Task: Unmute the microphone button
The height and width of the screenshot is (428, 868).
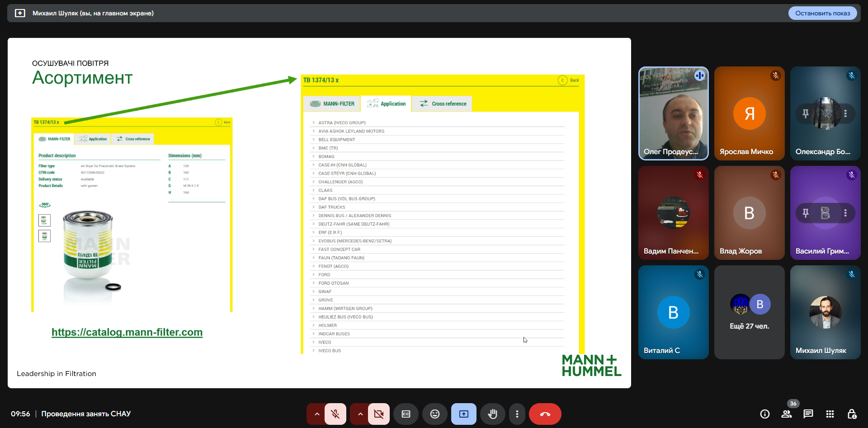Action: point(335,414)
